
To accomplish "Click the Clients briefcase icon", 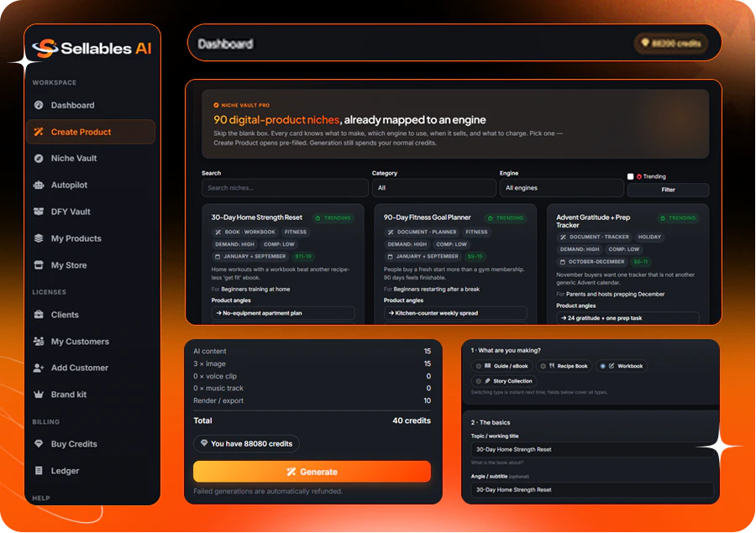I will [39, 315].
